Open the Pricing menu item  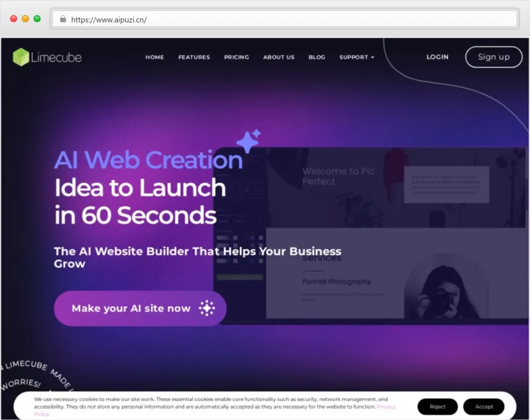(237, 57)
